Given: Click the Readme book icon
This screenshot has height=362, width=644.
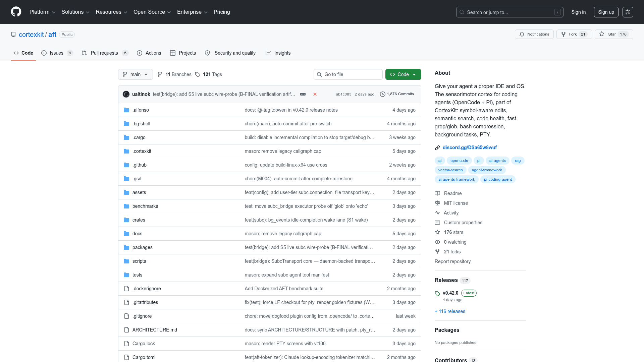Looking at the screenshot, I should click(x=437, y=193).
